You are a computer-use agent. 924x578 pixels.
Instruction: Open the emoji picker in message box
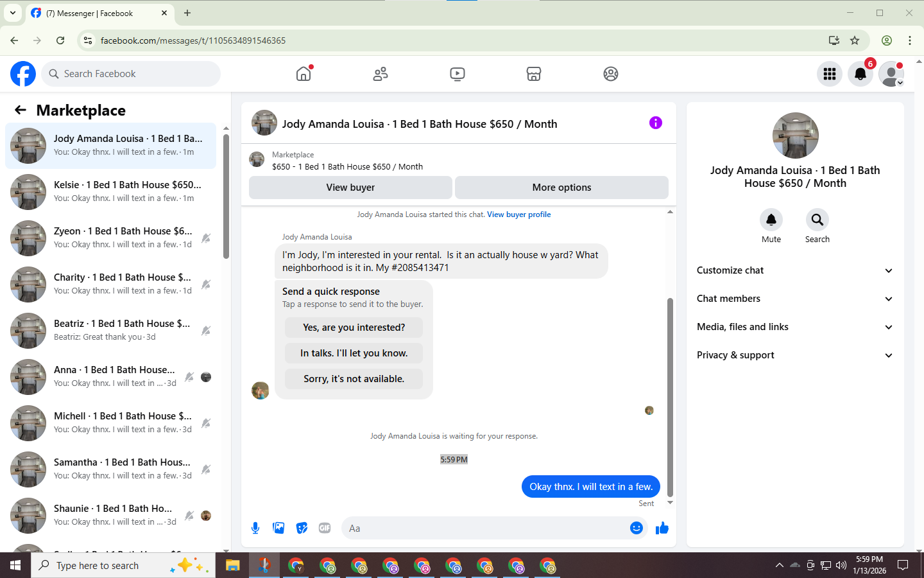pyautogui.click(x=637, y=528)
